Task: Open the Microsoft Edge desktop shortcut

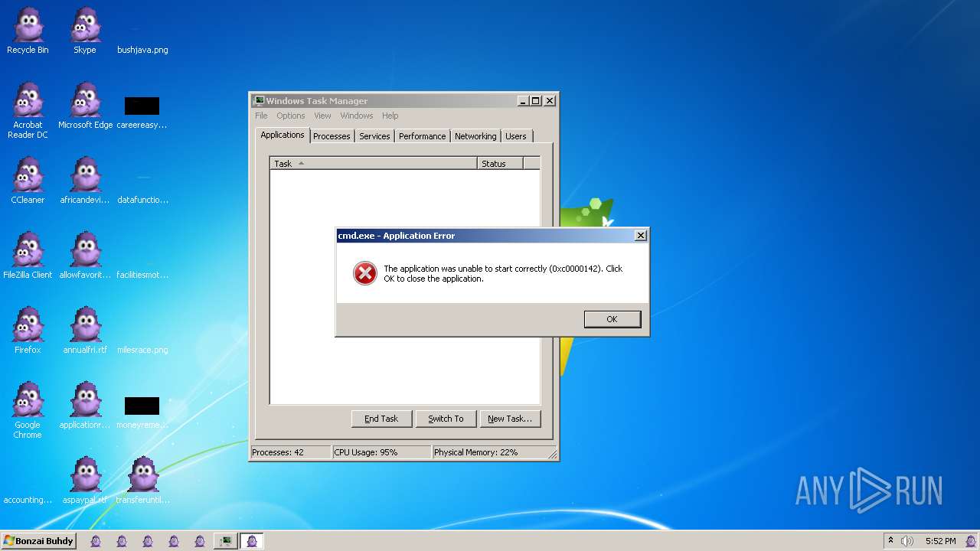Action: pyautogui.click(x=85, y=106)
